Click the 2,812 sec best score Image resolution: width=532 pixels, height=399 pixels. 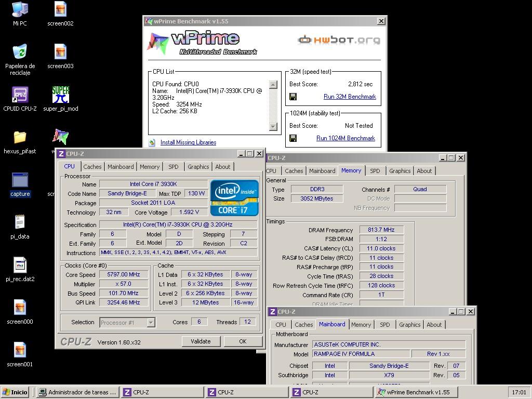coord(361,84)
